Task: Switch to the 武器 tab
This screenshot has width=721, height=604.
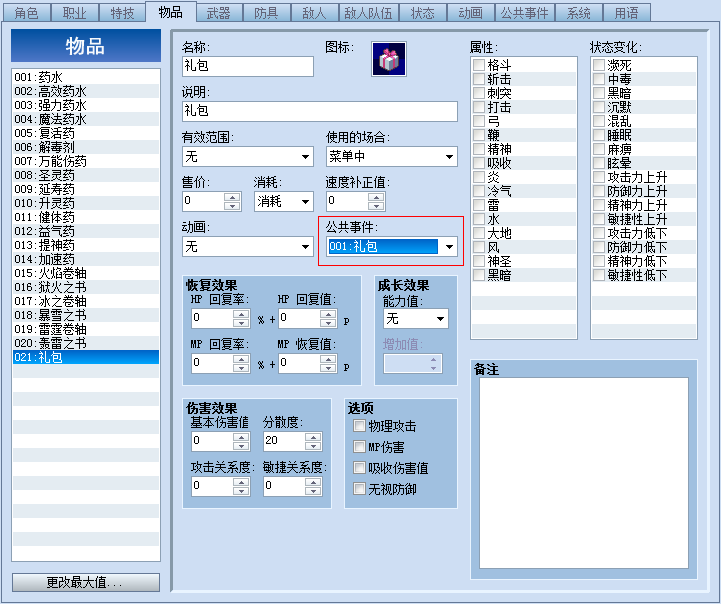Action: [x=218, y=13]
